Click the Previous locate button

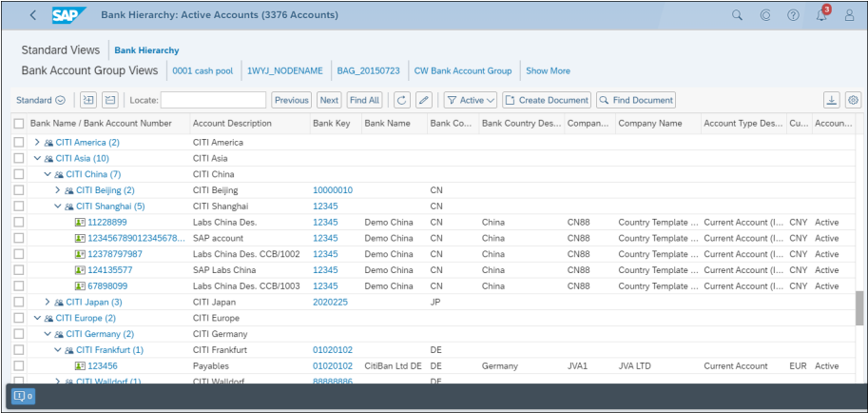[292, 100]
